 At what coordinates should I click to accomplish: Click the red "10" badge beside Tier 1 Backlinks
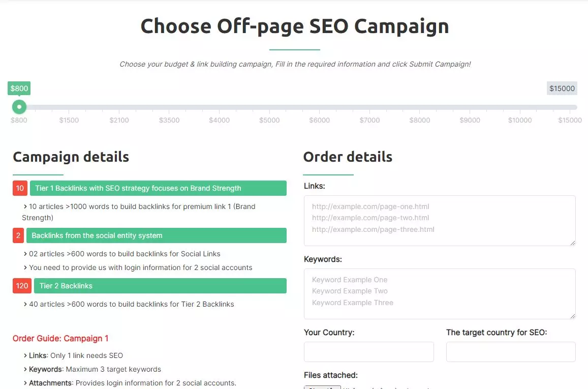[x=19, y=188]
